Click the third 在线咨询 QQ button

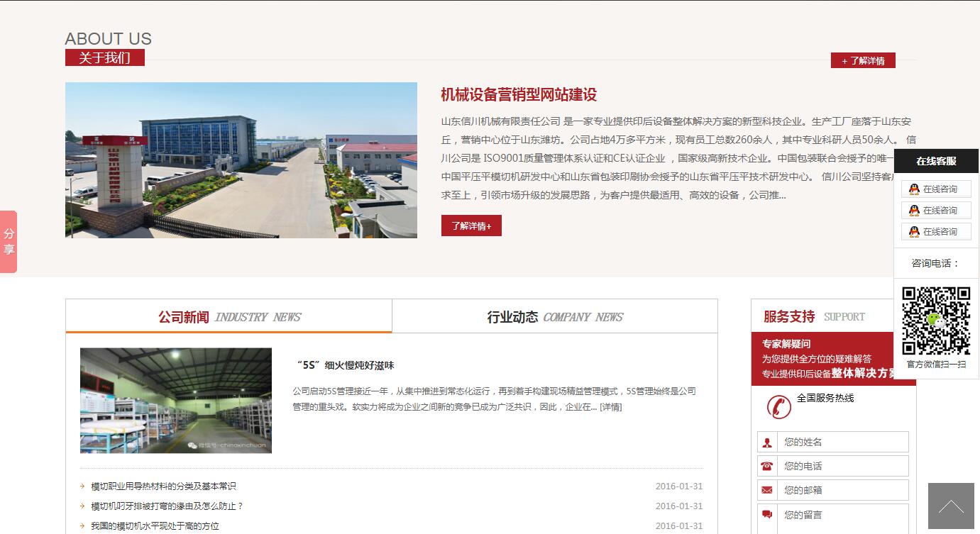click(x=936, y=232)
